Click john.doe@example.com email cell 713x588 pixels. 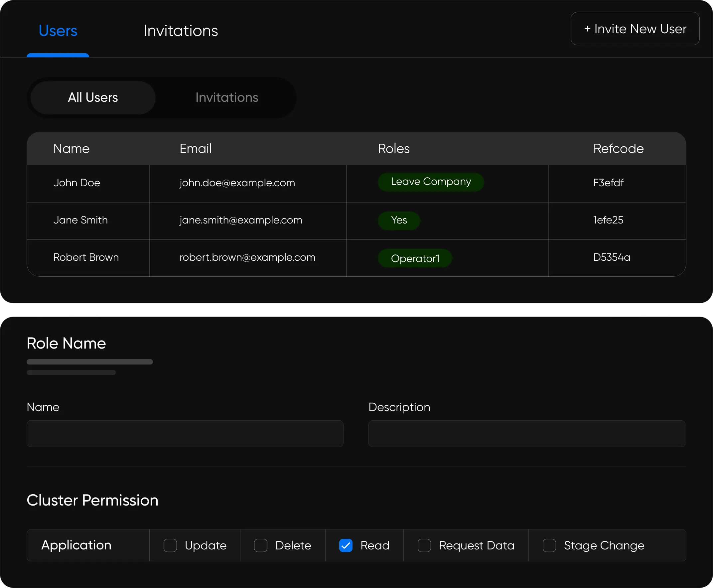237,183
